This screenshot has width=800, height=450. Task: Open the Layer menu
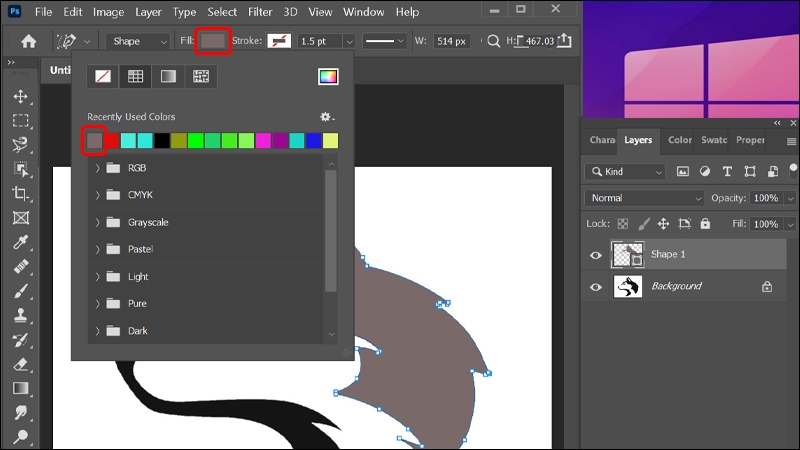point(148,12)
